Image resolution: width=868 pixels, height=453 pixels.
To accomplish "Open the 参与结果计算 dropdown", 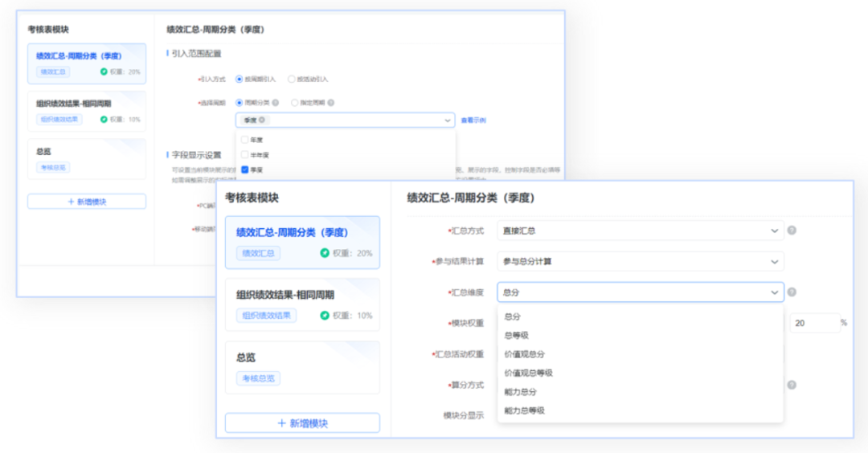I will pyautogui.click(x=640, y=261).
